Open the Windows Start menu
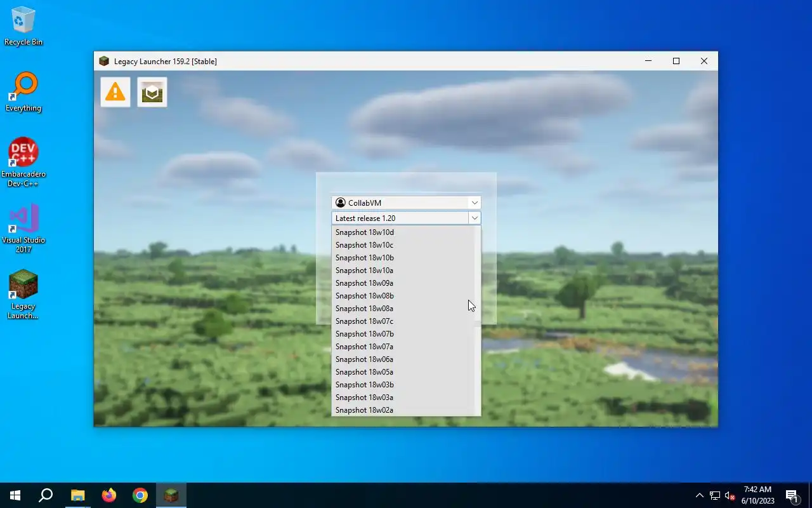 click(15, 495)
